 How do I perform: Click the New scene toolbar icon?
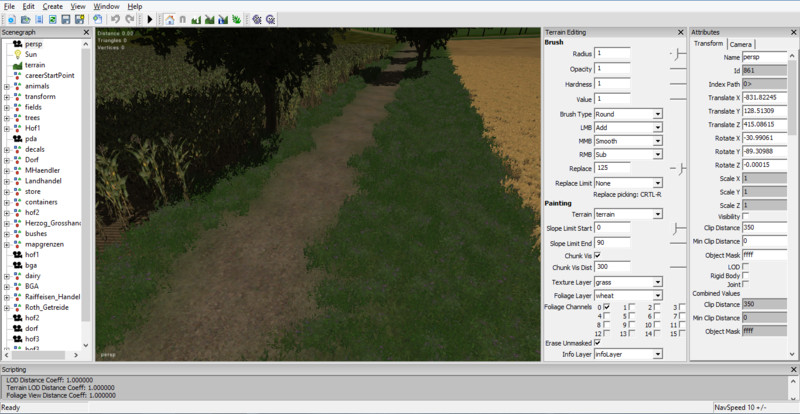pos(12,19)
